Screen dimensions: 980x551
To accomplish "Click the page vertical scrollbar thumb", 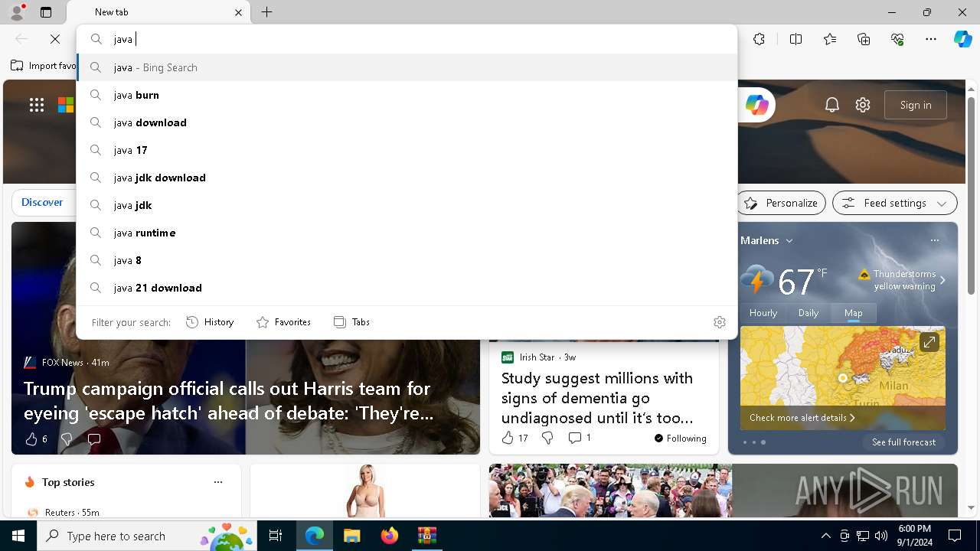I will 971,196.
